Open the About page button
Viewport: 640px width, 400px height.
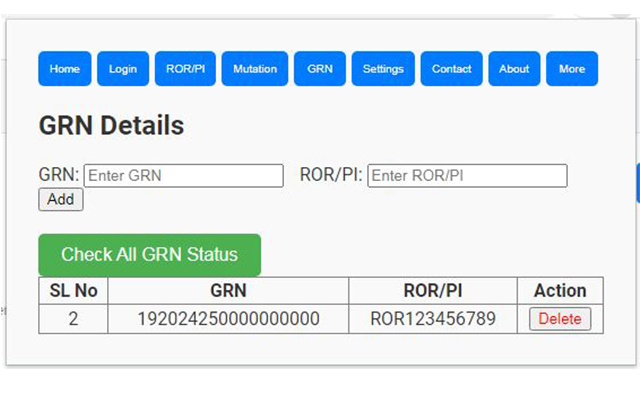click(x=514, y=69)
